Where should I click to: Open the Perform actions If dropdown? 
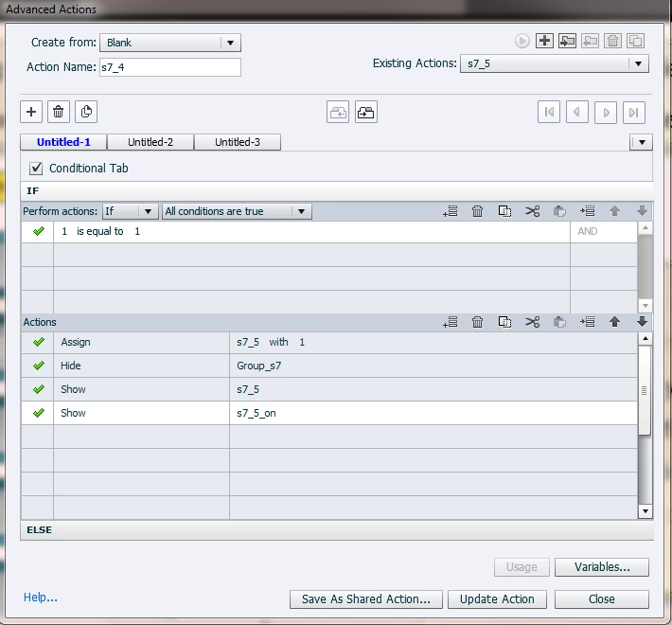(x=131, y=211)
